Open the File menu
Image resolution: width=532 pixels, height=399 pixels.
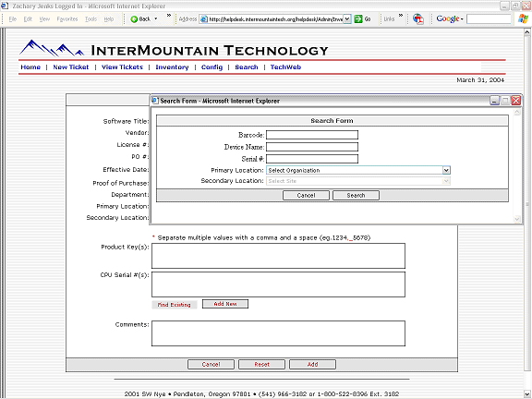tap(13, 19)
